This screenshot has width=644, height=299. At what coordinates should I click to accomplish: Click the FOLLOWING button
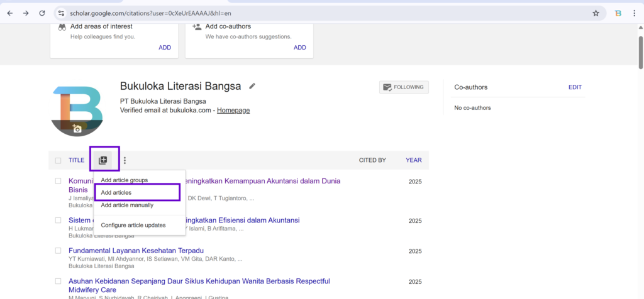404,87
